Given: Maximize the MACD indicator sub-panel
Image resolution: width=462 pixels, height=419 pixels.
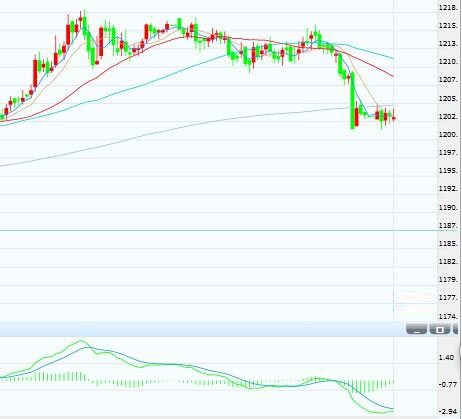Looking at the screenshot, I should (x=440, y=329).
